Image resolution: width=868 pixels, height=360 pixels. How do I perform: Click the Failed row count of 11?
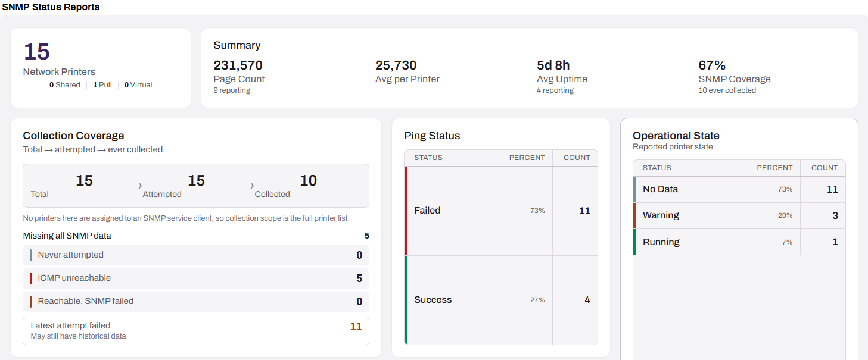(x=584, y=211)
